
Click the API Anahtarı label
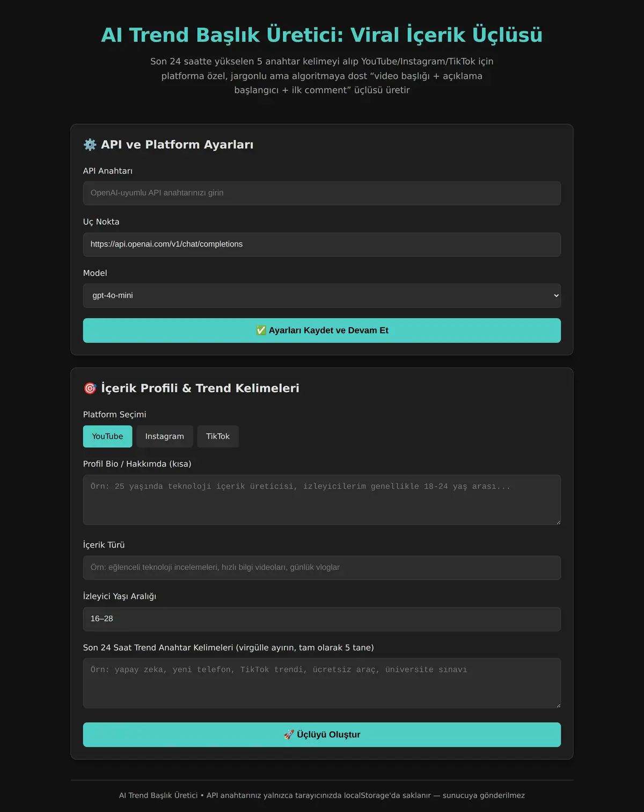(x=108, y=171)
